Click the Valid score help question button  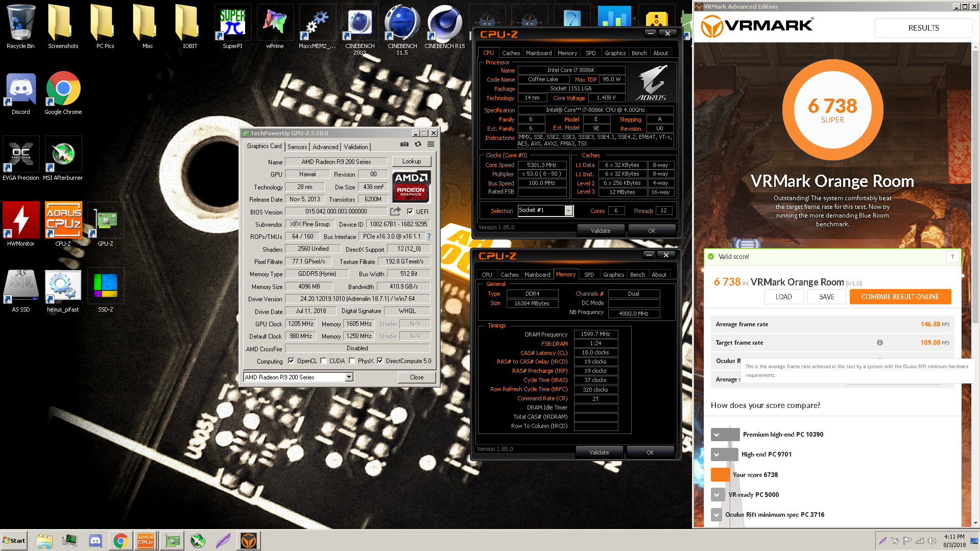click(x=952, y=257)
